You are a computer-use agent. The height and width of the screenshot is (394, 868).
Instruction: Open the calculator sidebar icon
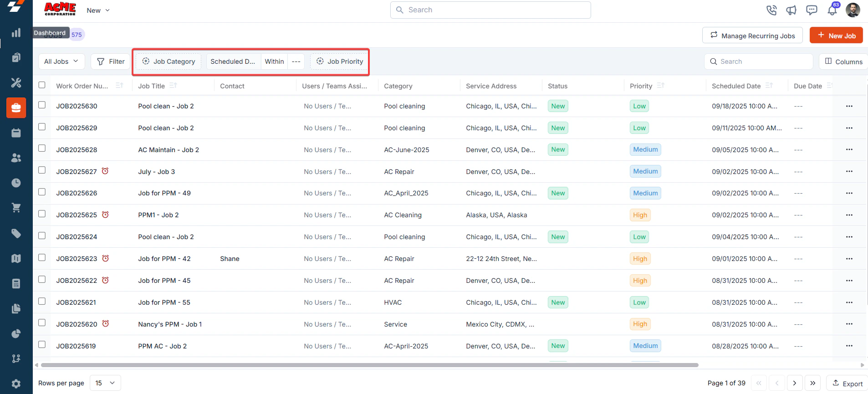(16, 283)
